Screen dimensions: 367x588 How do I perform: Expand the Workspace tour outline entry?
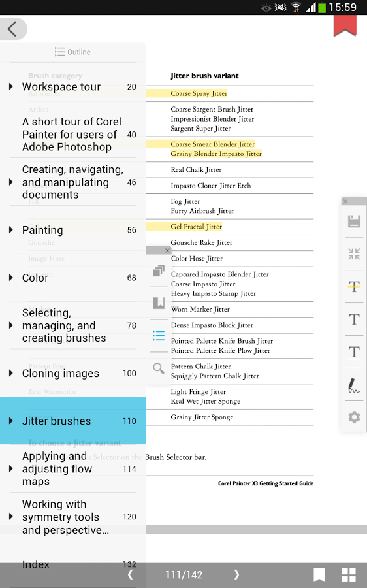click(11, 87)
